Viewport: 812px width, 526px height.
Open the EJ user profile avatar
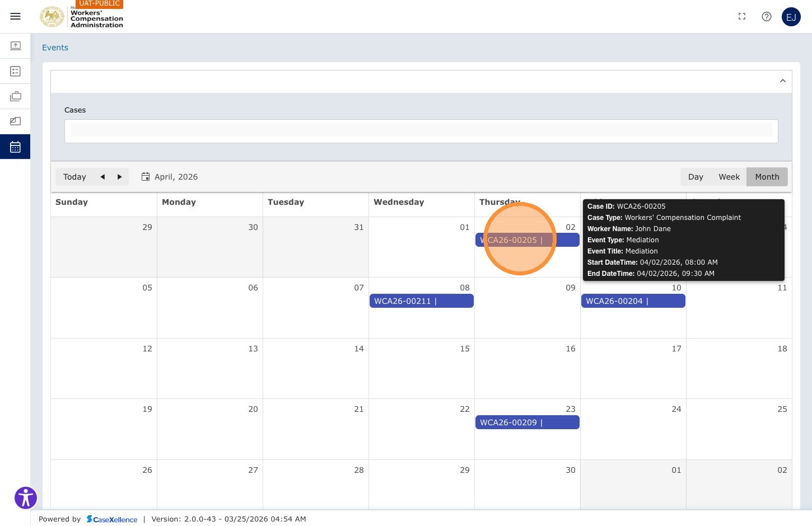click(791, 17)
